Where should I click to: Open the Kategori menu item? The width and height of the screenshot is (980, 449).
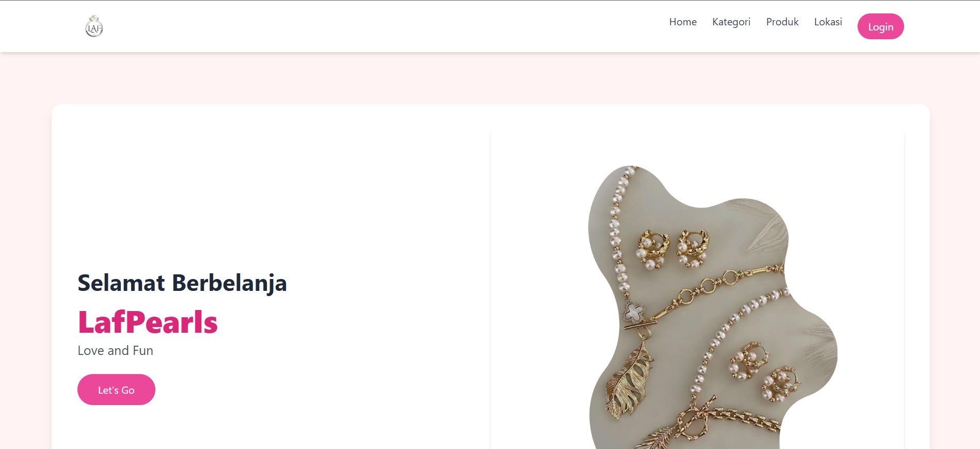731,22
